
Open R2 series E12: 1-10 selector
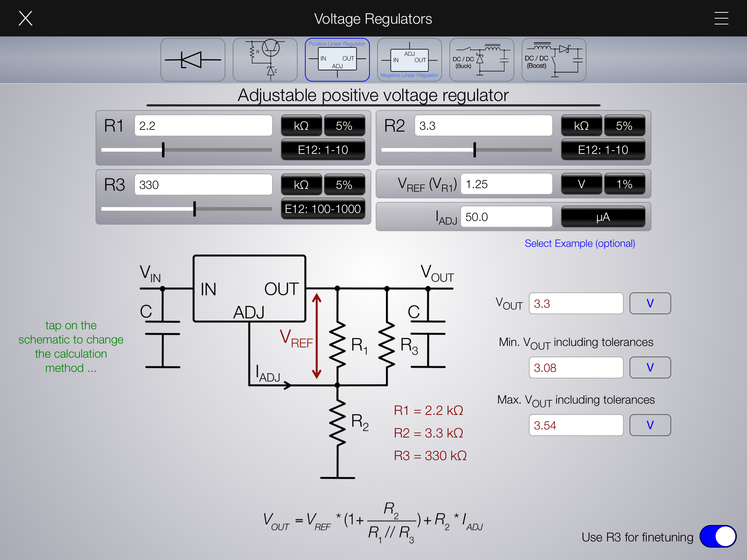pyautogui.click(x=603, y=150)
